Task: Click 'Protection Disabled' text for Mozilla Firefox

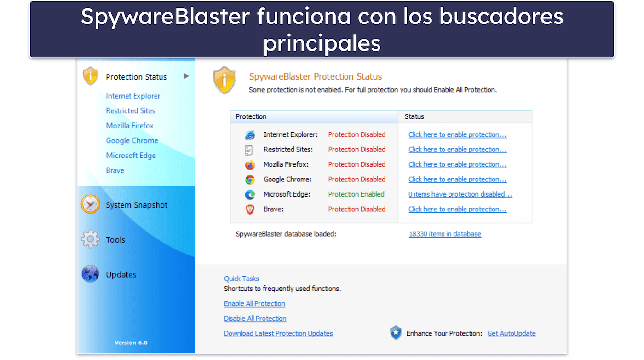Action: tap(357, 164)
